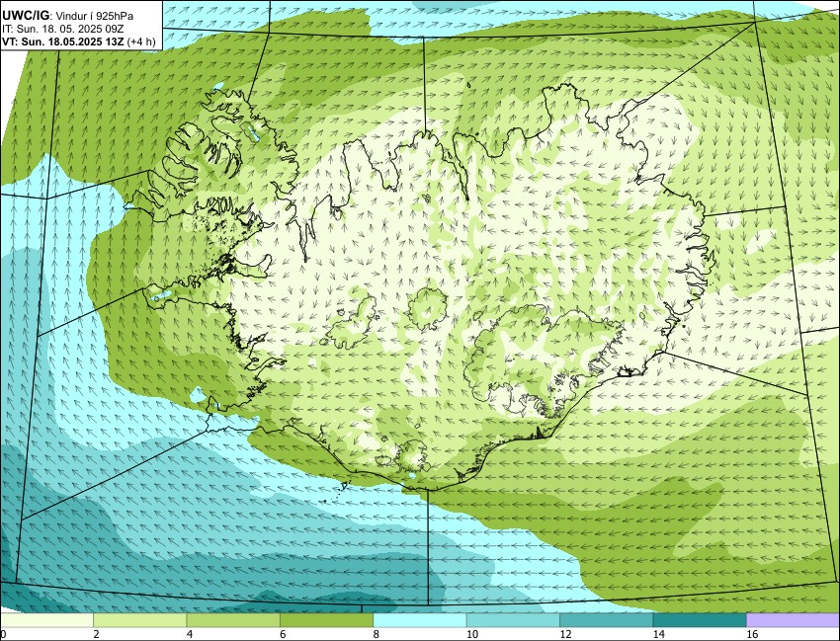Click the legend scale label '10'
Viewport: 840px width, 641px height.
pyautogui.click(x=472, y=634)
